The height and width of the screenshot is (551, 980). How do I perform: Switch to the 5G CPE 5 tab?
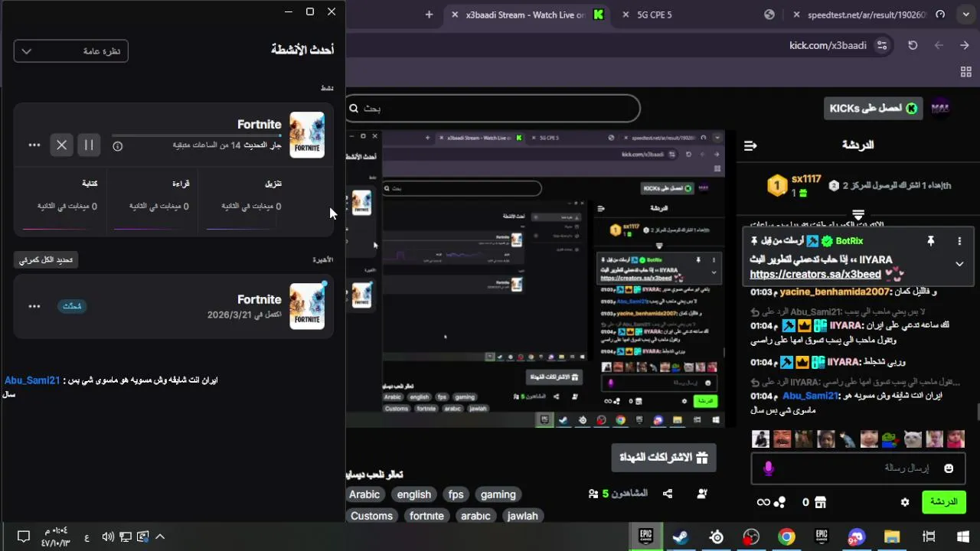[655, 15]
